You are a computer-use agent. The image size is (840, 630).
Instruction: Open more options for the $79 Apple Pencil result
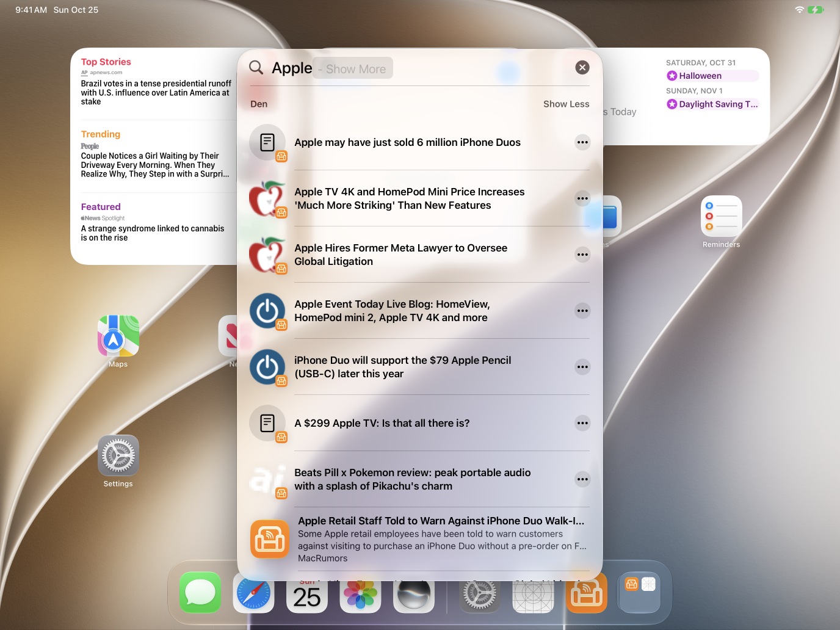click(x=583, y=367)
